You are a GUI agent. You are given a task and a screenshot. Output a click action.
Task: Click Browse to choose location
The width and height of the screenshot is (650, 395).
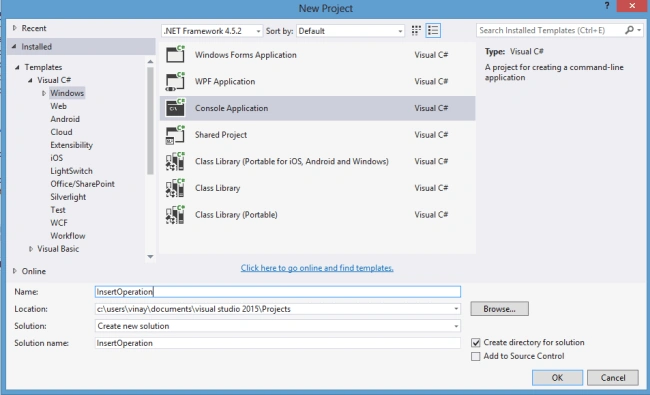(499, 309)
